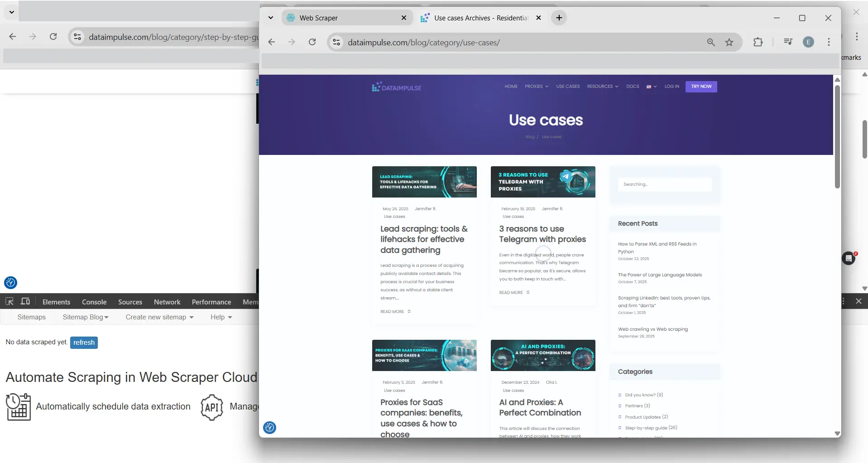This screenshot has width=868, height=463.
Task: Open the article How to Parse XML and RSS Feeds in Python
Action: click(x=657, y=248)
